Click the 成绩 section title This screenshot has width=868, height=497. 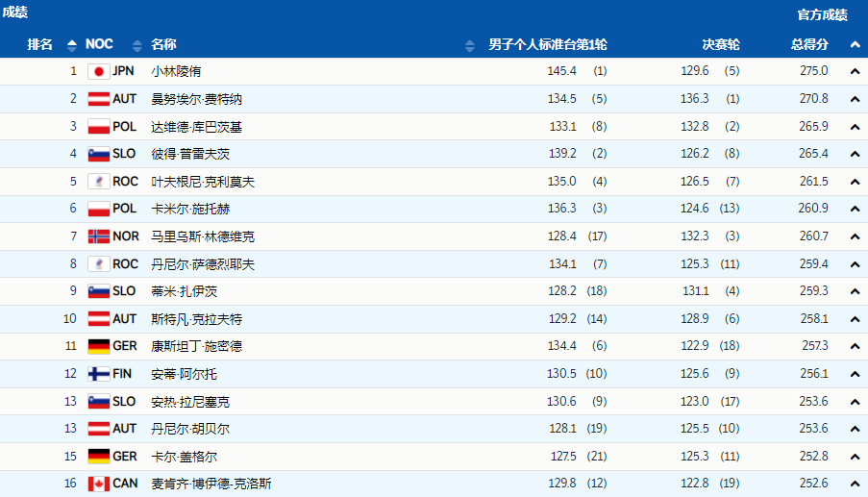click(15, 12)
